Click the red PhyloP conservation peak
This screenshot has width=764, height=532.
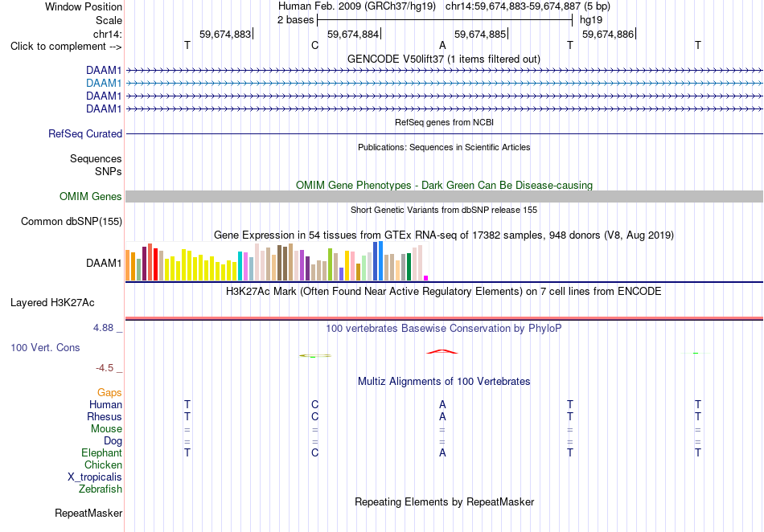[x=442, y=351]
